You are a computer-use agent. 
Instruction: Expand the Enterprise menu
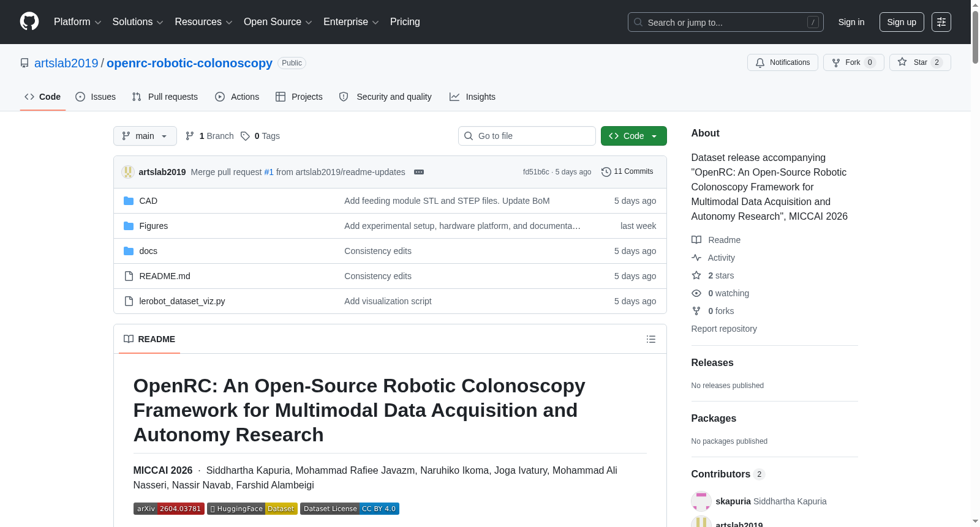coord(351,22)
